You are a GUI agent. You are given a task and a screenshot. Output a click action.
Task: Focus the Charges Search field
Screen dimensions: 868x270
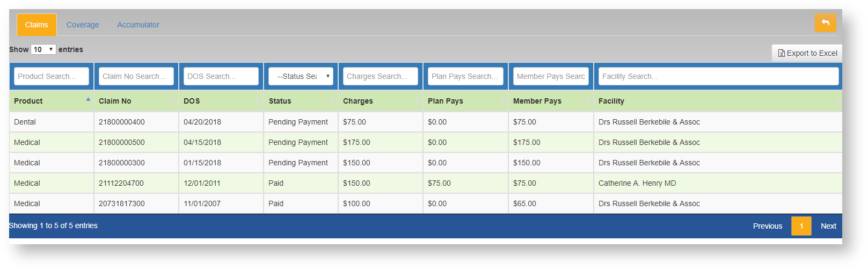(x=381, y=76)
